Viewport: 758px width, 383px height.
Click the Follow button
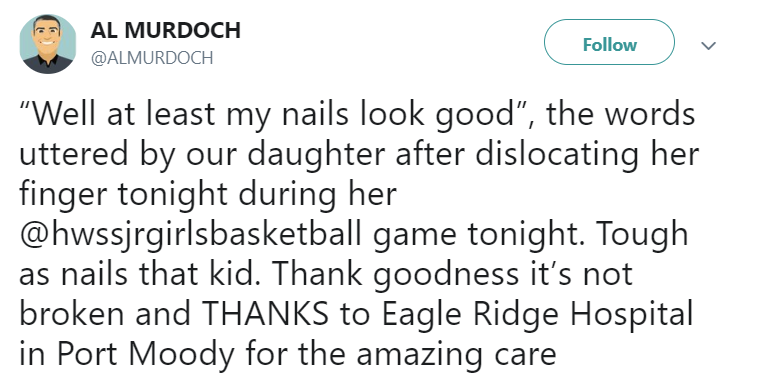[x=609, y=42]
